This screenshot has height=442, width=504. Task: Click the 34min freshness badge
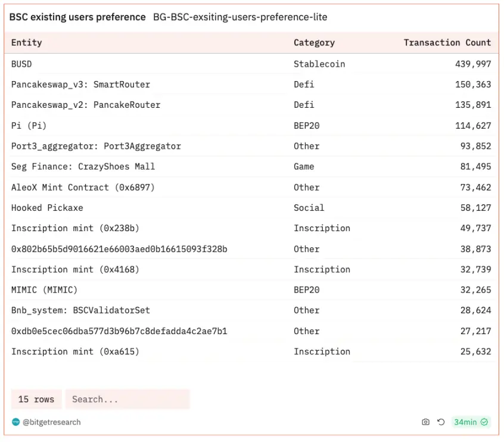pyautogui.click(x=465, y=422)
